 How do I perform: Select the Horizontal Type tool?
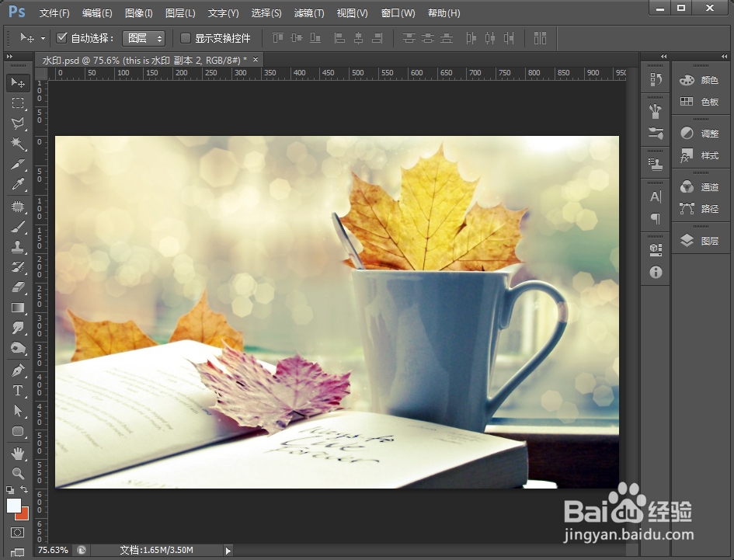click(18, 391)
